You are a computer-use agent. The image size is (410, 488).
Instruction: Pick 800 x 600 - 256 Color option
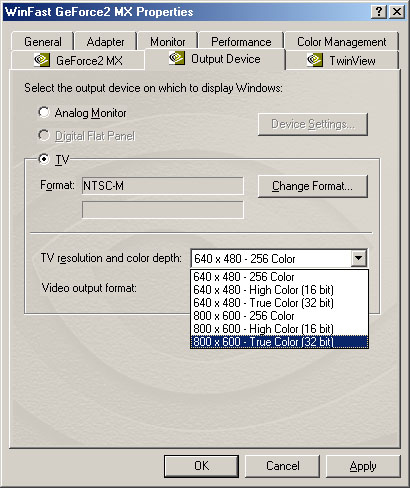(279, 316)
